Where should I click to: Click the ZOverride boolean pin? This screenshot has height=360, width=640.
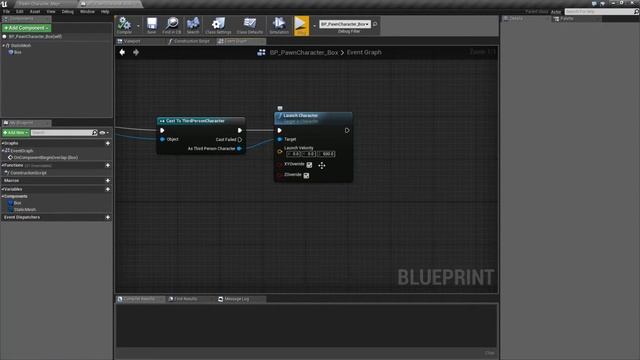click(280, 175)
